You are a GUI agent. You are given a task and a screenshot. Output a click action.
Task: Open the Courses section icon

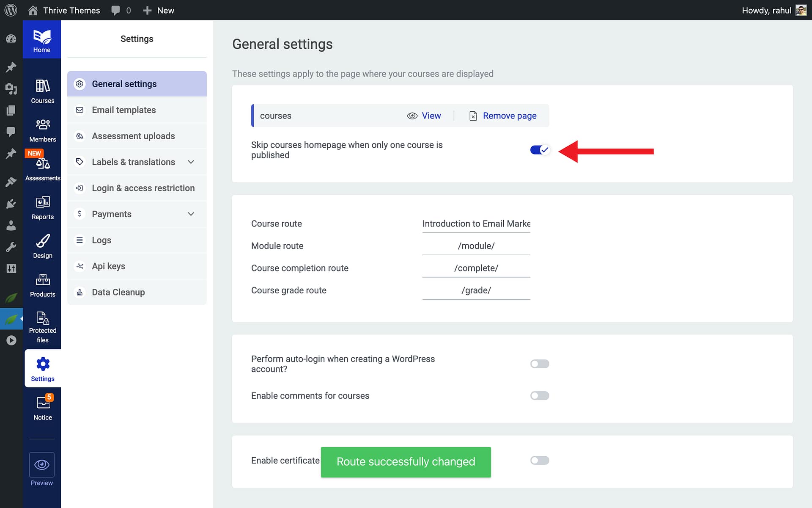point(42,86)
